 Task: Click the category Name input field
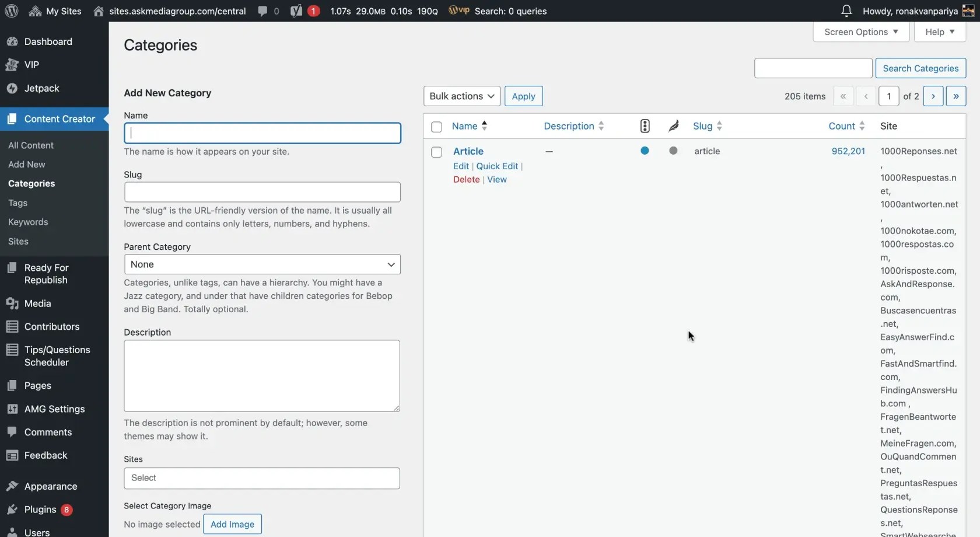pos(262,133)
